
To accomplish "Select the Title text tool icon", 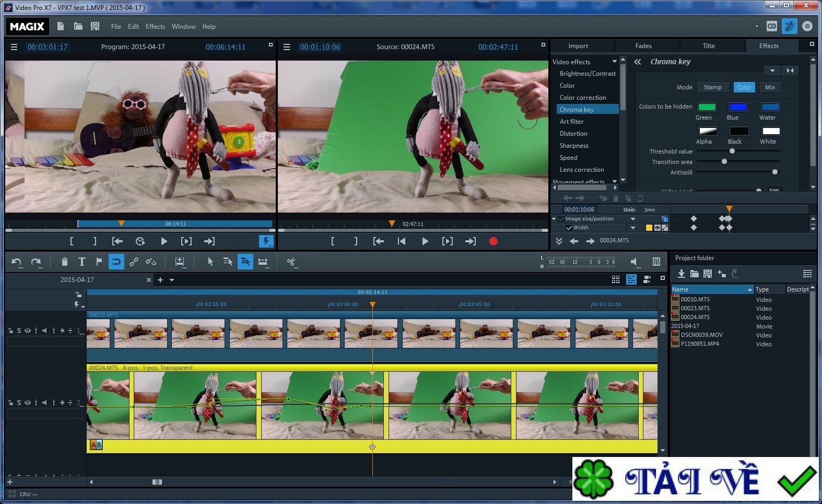I will pyautogui.click(x=81, y=262).
